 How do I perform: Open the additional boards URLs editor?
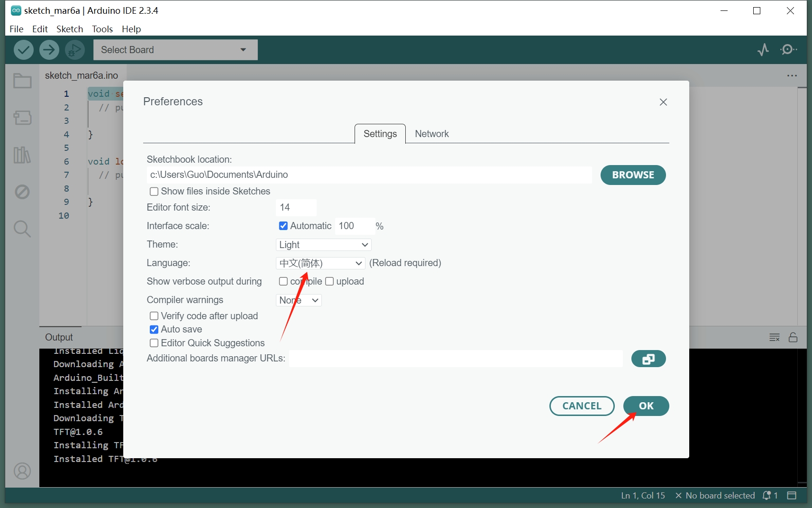(x=648, y=359)
